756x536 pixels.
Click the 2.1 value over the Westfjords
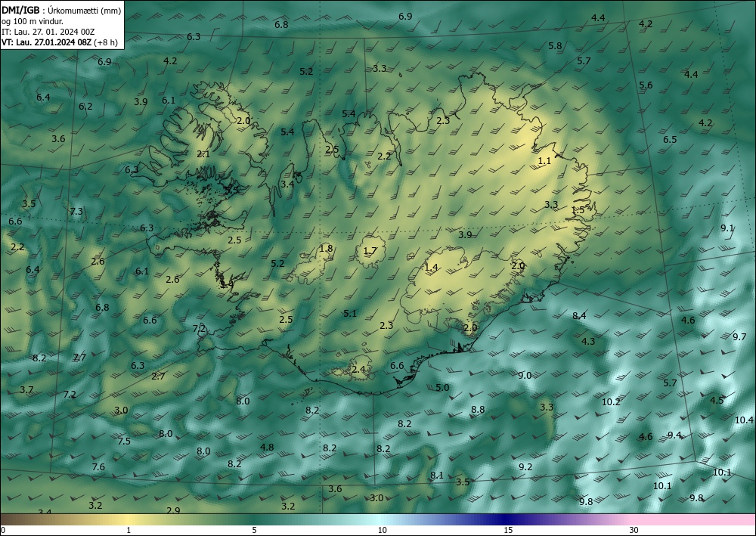click(203, 154)
